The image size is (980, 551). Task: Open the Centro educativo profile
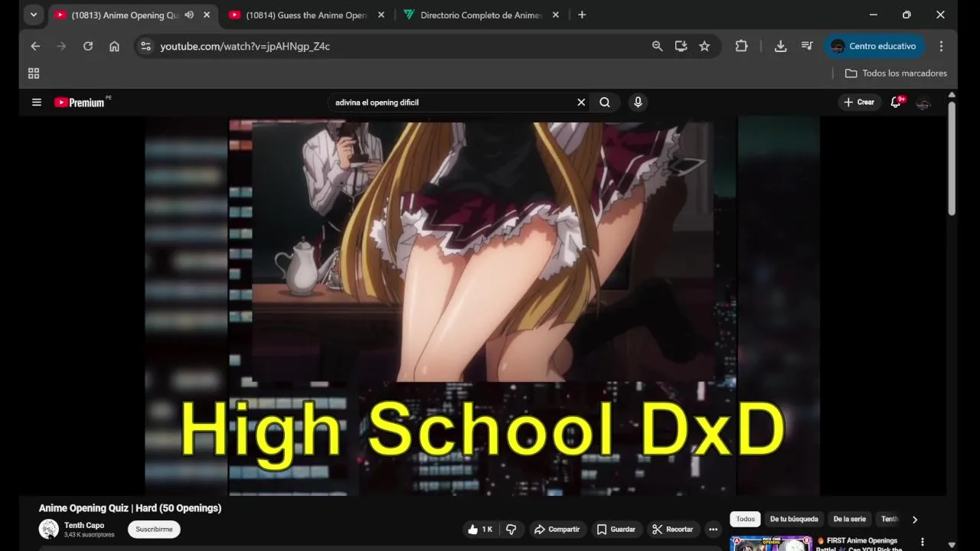[874, 46]
